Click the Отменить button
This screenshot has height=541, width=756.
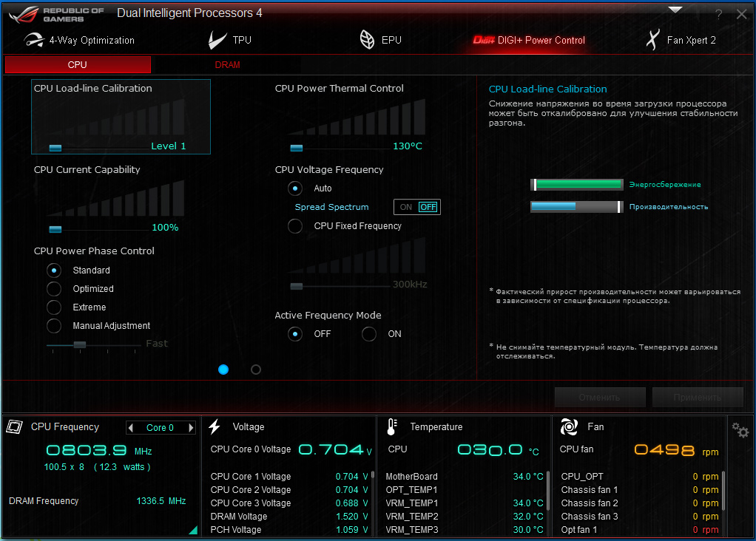(x=600, y=398)
